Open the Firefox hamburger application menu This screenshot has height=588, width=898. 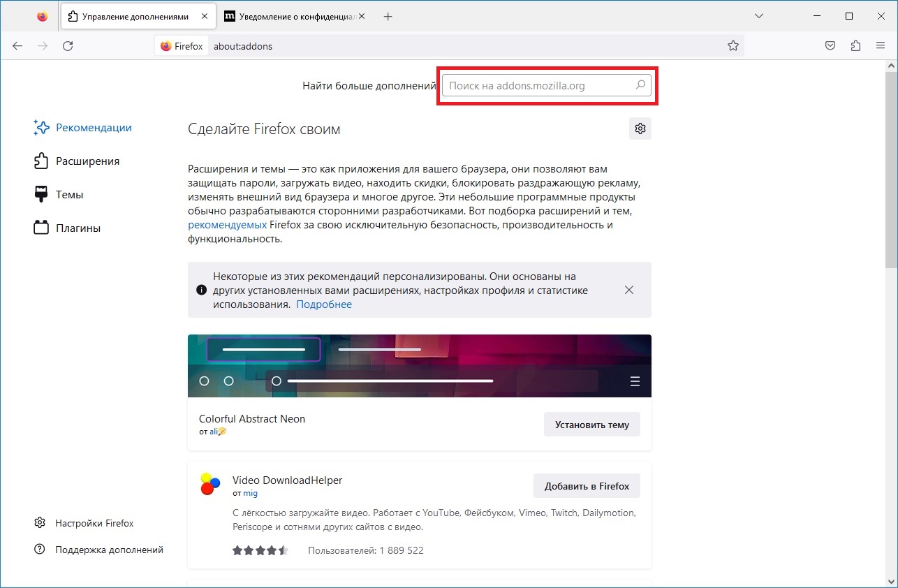tap(881, 46)
